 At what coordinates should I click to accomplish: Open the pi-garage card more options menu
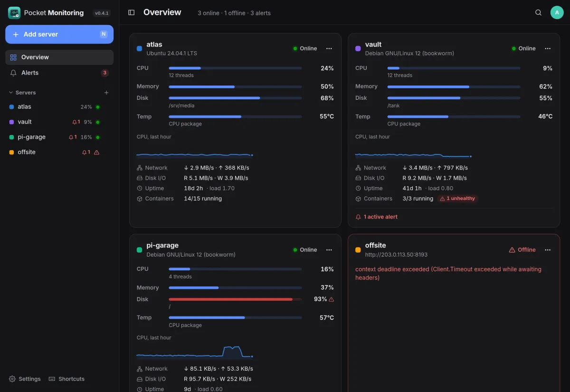[x=329, y=250]
